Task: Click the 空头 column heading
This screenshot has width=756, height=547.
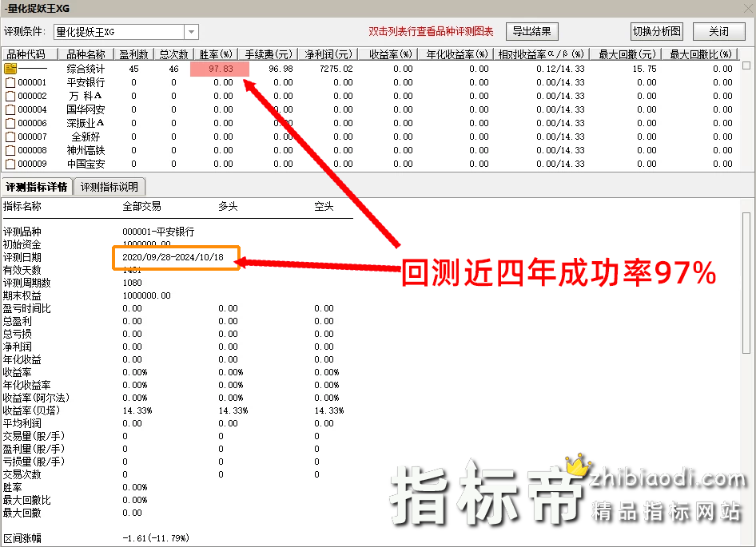Action: pos(324,207)
